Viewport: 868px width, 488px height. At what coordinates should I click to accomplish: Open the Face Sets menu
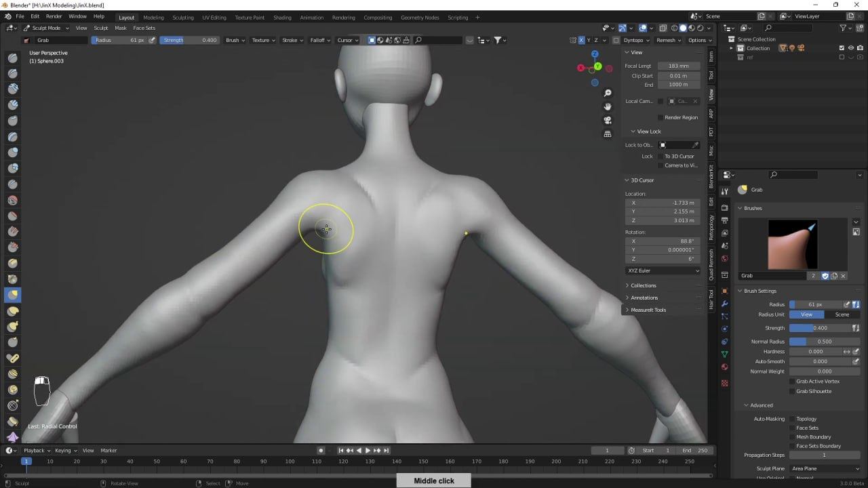tap(144, 28)
